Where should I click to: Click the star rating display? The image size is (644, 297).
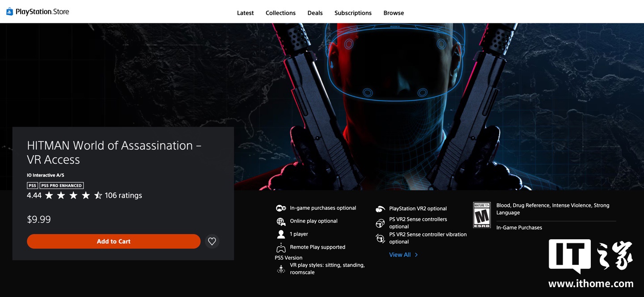[73, 195]
